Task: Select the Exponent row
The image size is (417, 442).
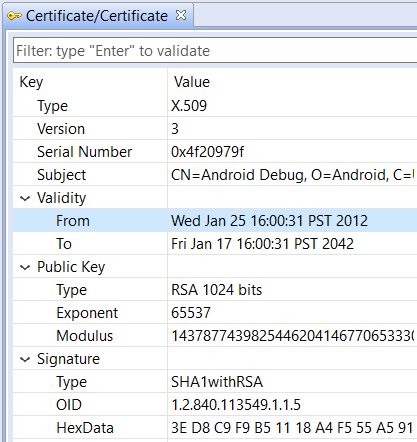Action: [215, 313]
